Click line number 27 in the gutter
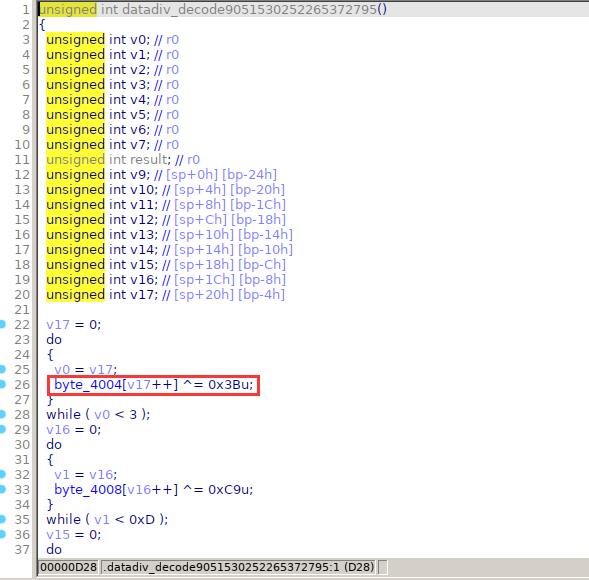Image resolution: width=589 pixels, height=580 pixels. [x=22, y=400]
